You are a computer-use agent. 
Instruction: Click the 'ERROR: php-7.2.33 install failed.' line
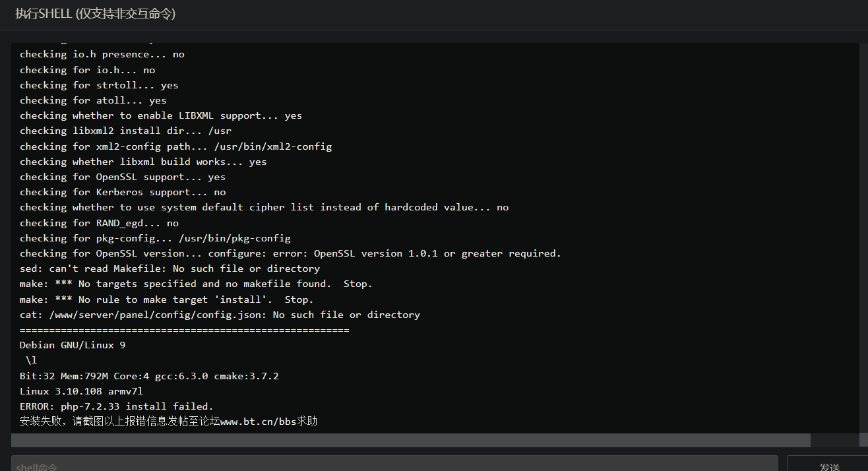(116, 406)
